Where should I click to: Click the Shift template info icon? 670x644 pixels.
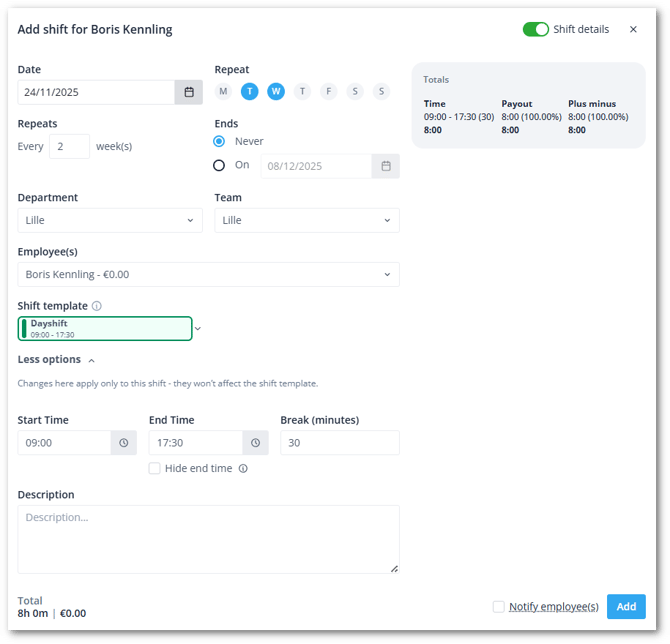[x=97, y=306]
